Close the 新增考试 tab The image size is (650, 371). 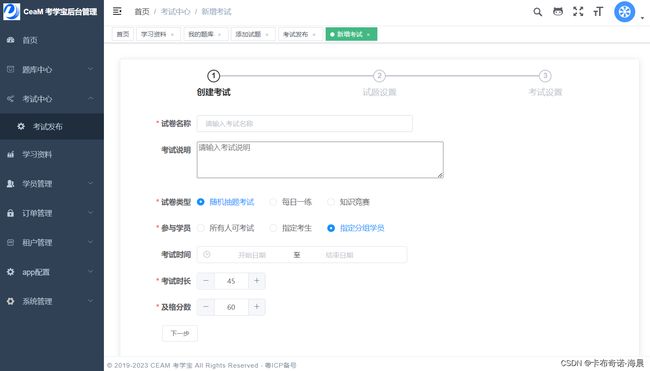point(369,34)
